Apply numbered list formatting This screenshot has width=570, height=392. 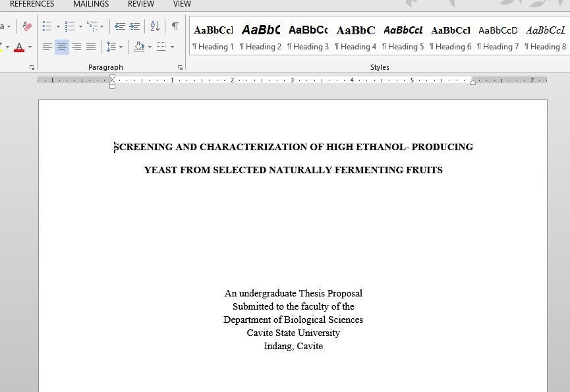[69, 26]
